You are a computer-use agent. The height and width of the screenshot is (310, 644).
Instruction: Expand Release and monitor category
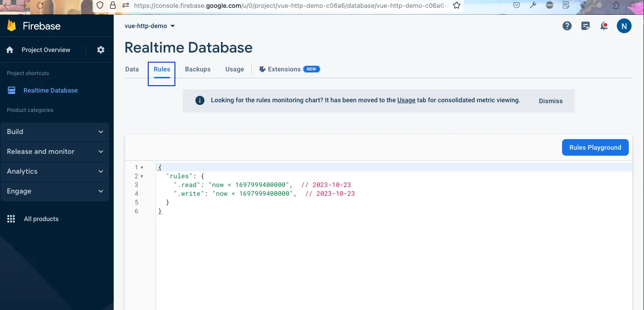click(x=55, y=152)
